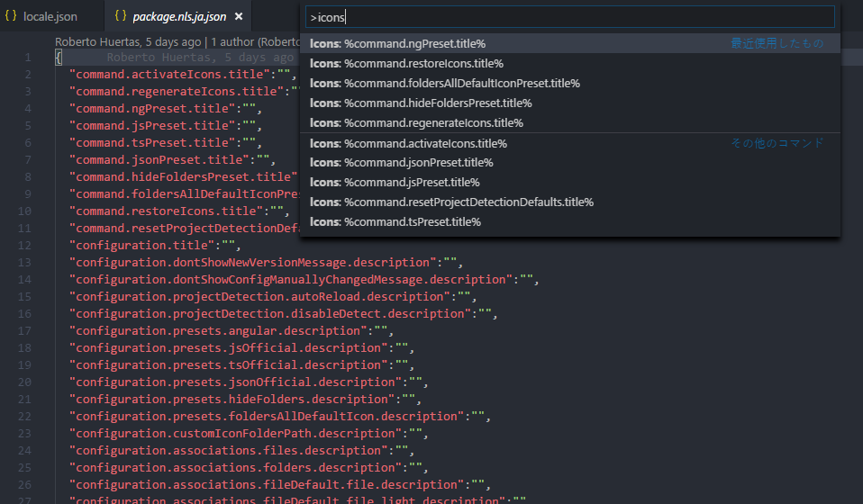
Task: Click "configuration.associations.files.description" key
Action: (229, 450)
